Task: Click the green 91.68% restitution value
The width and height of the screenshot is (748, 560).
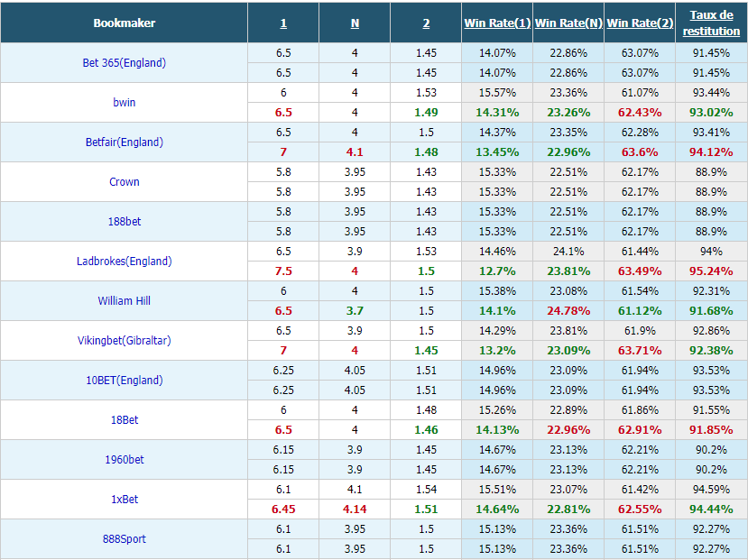Action: click(711, 311)
